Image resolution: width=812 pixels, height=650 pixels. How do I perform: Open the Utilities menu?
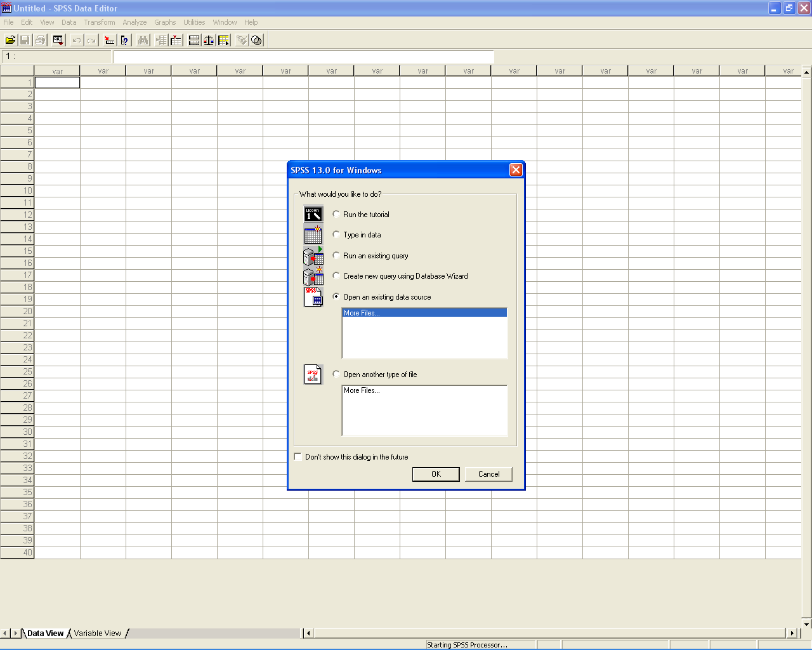pyautogui.click(x=194, y=22)
